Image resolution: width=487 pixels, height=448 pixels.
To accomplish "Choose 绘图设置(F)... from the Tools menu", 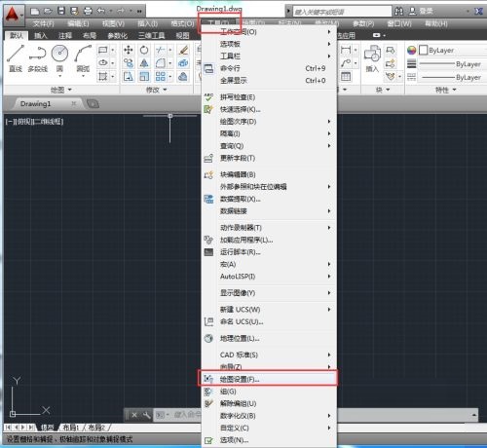I will 268,379.
